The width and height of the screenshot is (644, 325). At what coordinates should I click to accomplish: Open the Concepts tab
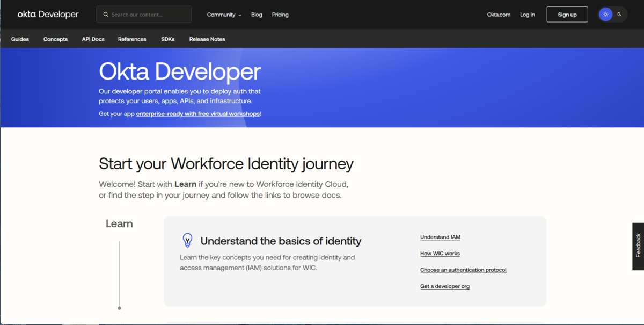(55, 39)
